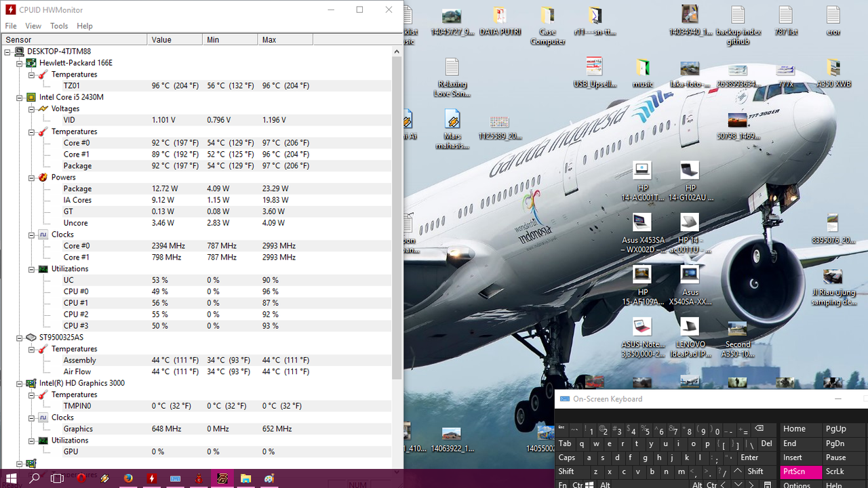Open File Explorer from the taskbar
Image resolution: width=868 pixels, height=488 pixels.
(x=245, y=479)
